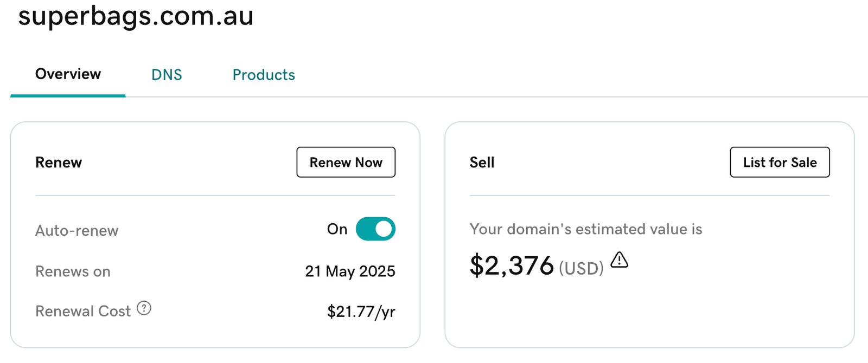Click the Auto-renew label text
This screenshot has width=868, height=363.
[76, 231]
